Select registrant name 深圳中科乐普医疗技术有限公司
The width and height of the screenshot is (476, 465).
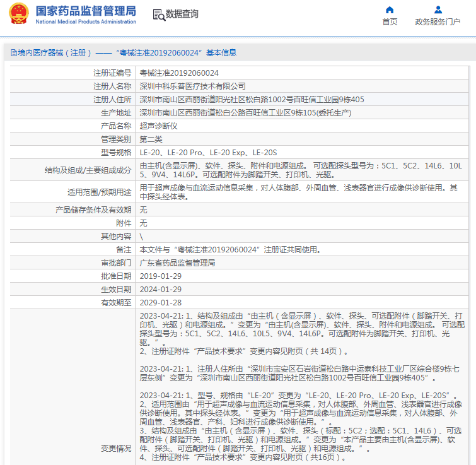tap(192, 86)
